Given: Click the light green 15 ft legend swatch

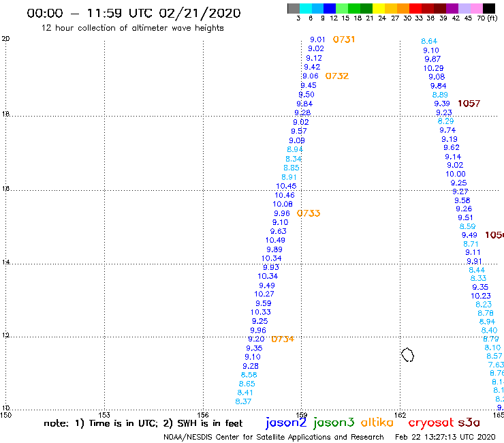Looking at the screenshot, I should 342,8.
